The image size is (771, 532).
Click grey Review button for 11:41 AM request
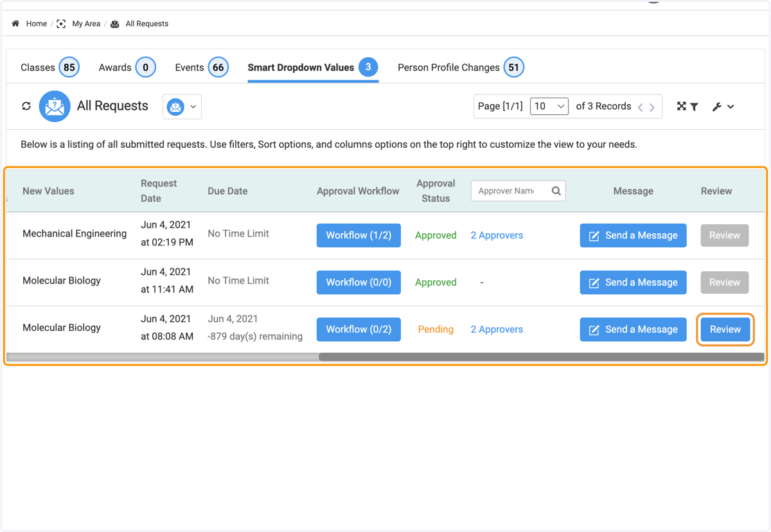click(x=725, y=282)
